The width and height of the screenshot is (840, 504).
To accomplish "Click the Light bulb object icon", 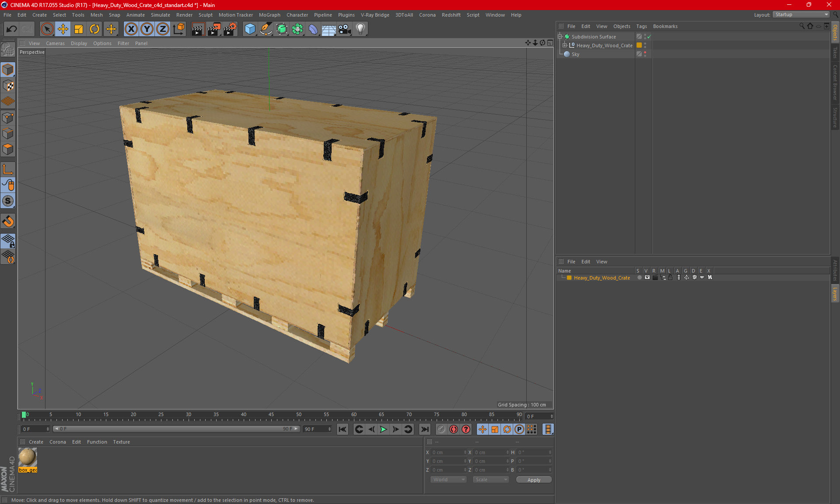I will (x=360, y=29).
